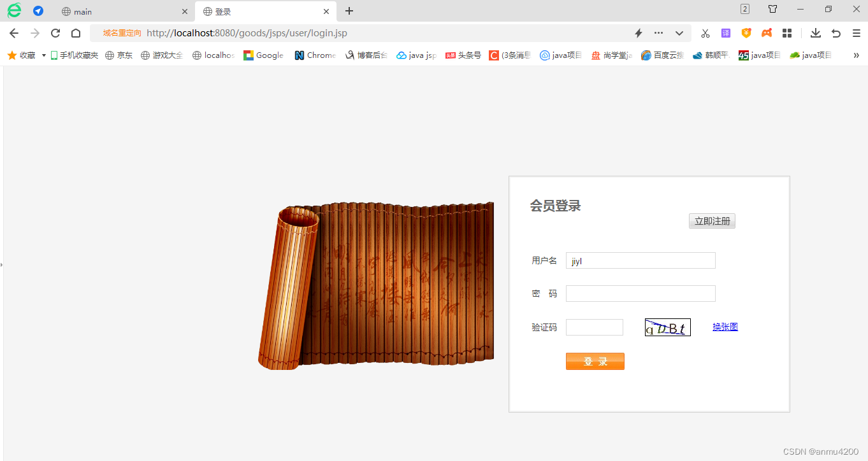Click the lightning speed-mode icon
The height and width of the screenshot is (461, 868).
tap(638, 33)
